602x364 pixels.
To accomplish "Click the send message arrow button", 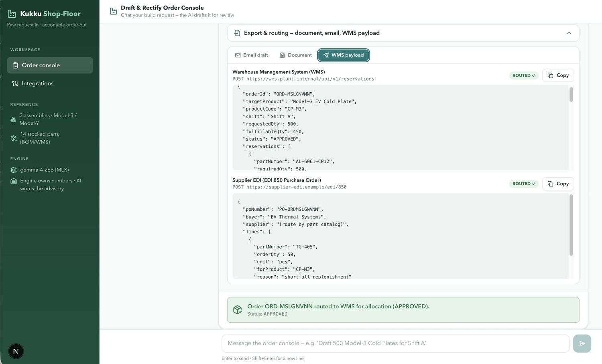I will coord(582,344).
